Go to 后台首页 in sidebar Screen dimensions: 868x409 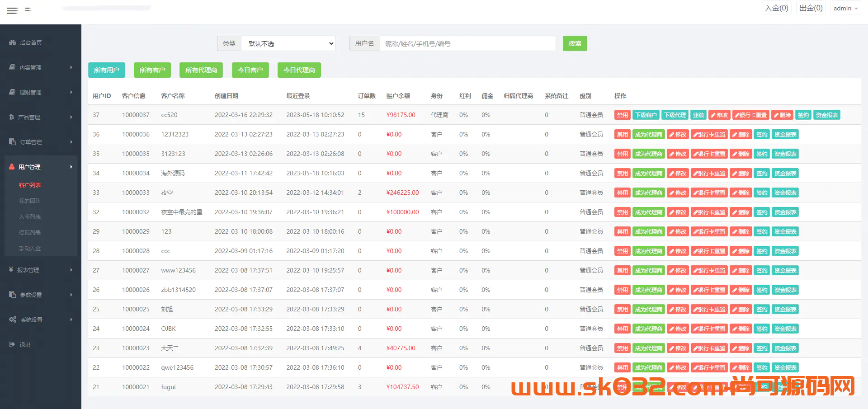(31, 42)
